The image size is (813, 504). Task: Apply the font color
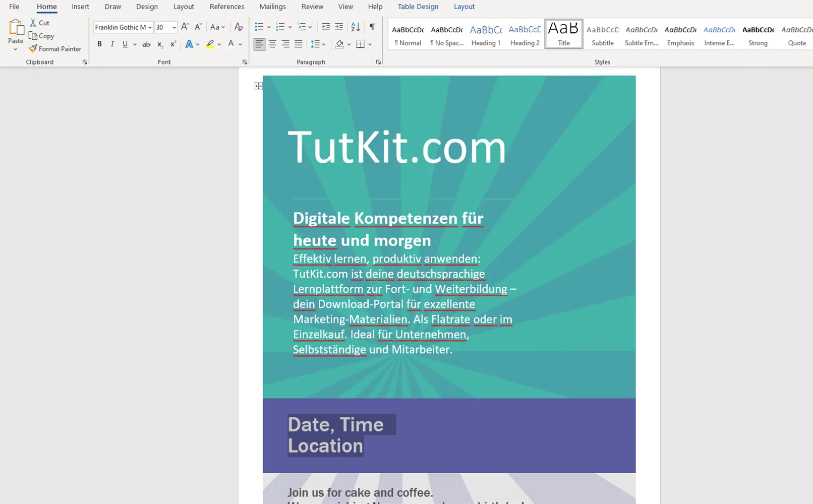click(x=231, y=44)
